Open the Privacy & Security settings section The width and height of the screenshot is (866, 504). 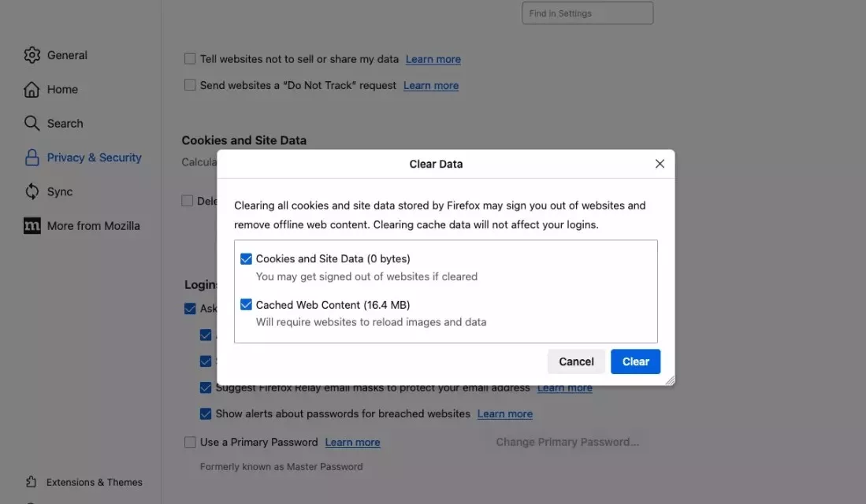tap(94, 157)
